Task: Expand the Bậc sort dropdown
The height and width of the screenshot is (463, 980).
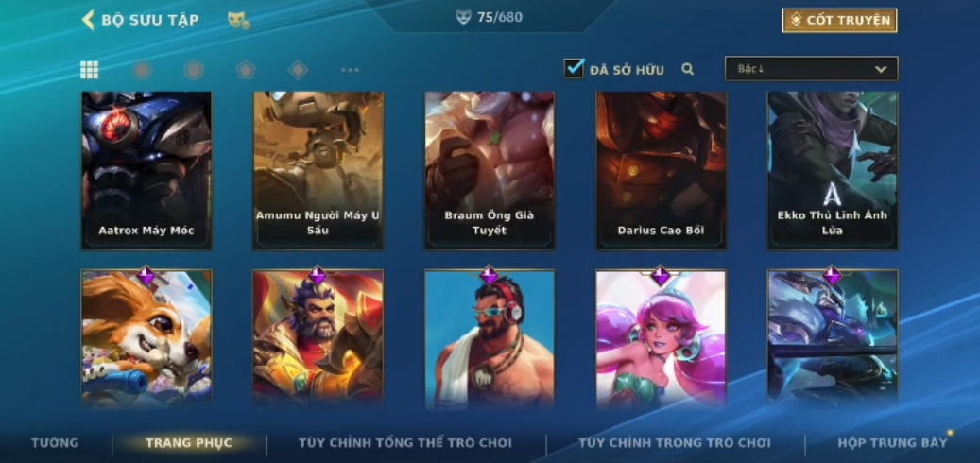Action: coord(811,69)
